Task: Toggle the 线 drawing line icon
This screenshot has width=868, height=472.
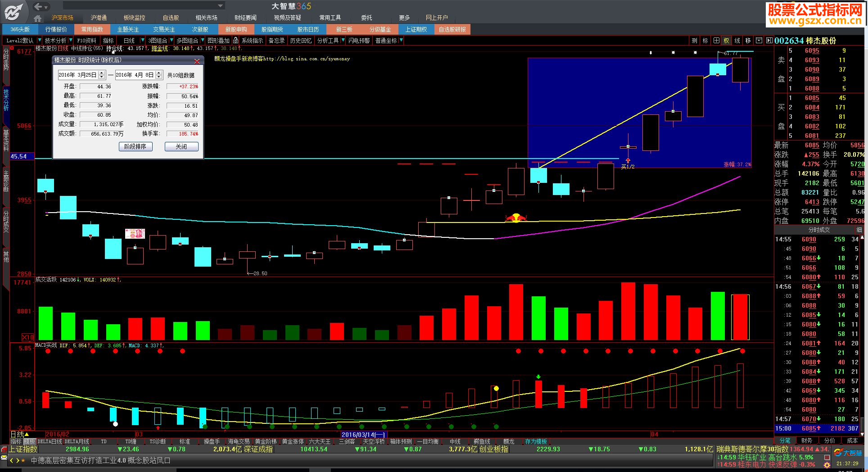Action: pos(737,41)
